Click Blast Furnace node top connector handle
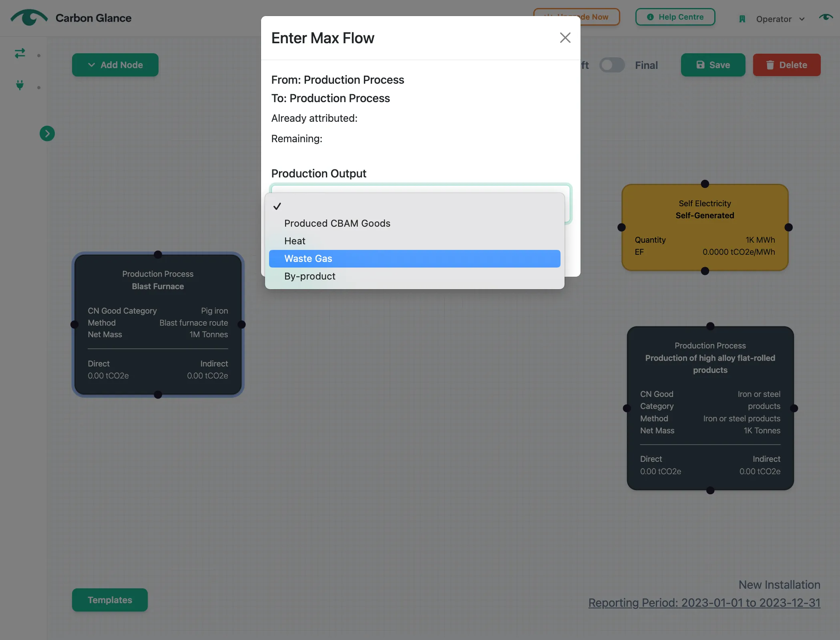 point(158,254)
